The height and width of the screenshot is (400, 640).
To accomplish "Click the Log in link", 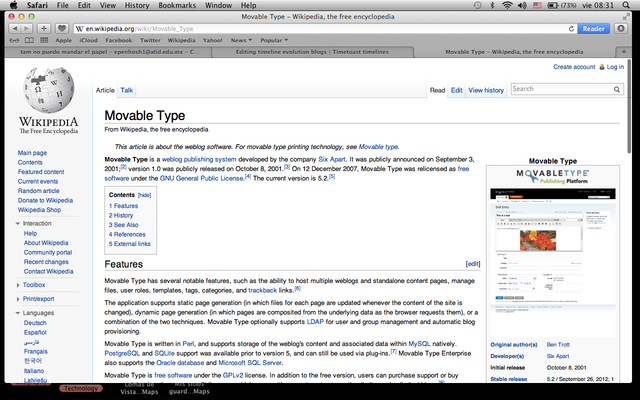I will [x=615, y=67].
